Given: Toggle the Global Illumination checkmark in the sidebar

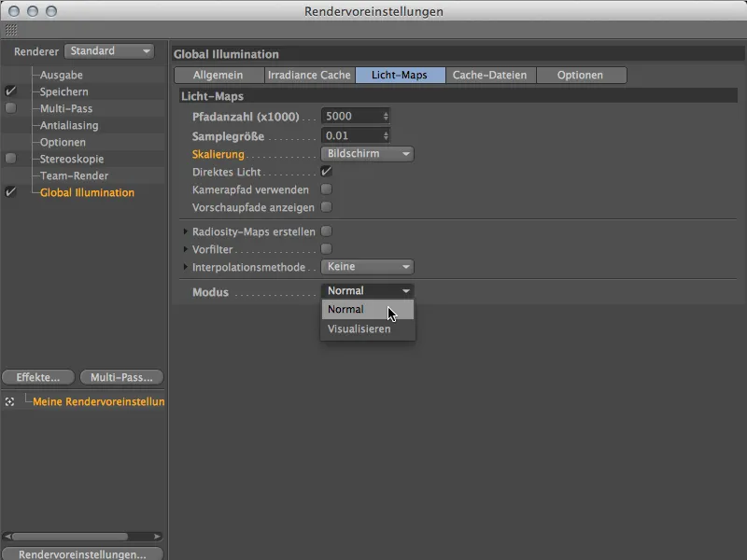Looking at the screenshot, I should click(10, 192).
